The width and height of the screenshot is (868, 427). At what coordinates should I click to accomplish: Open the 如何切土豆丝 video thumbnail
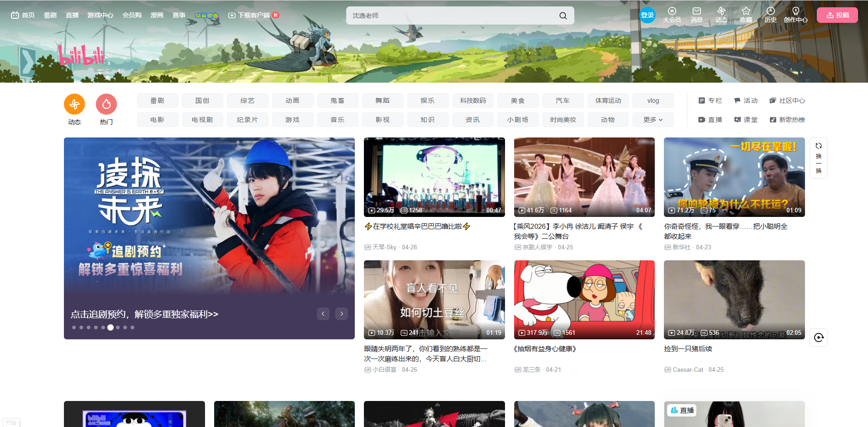[x=434, y=300]
